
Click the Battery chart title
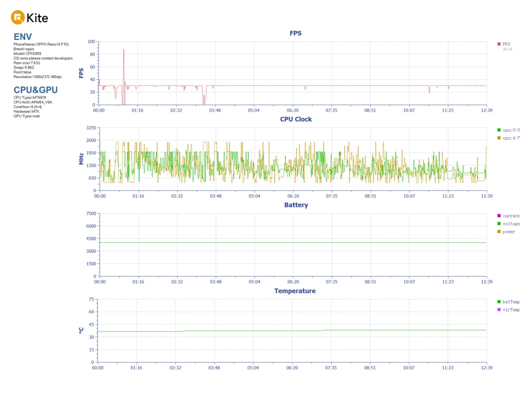(296, 205)
